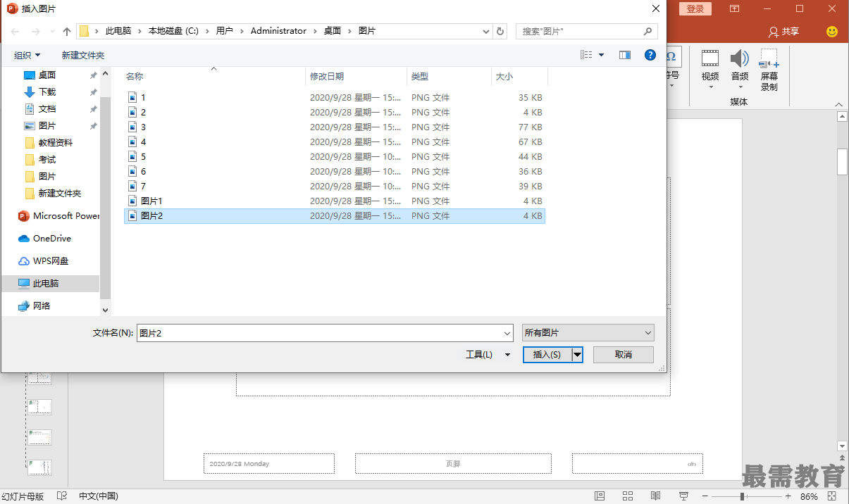The width and height of the screenshot is (849, 504).
Task: Click the 插入 insert button
Action: click(x=547, y=355)
